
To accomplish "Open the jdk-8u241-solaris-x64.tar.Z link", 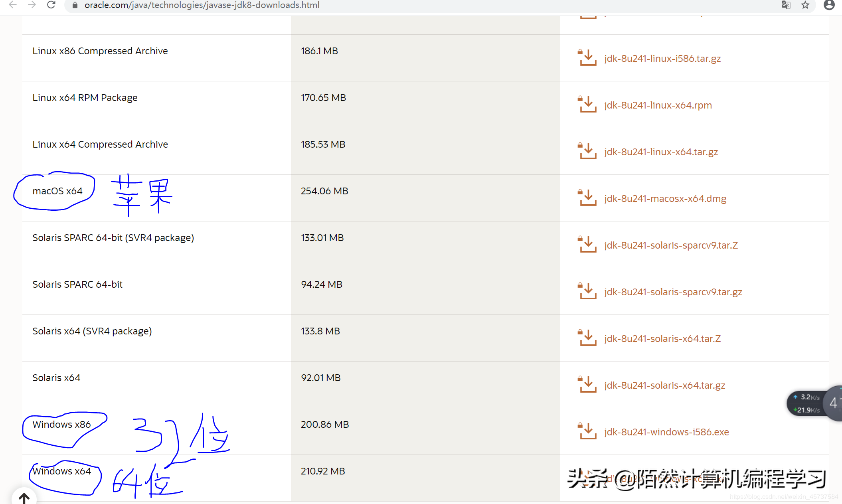I will [x=662, y=338].
